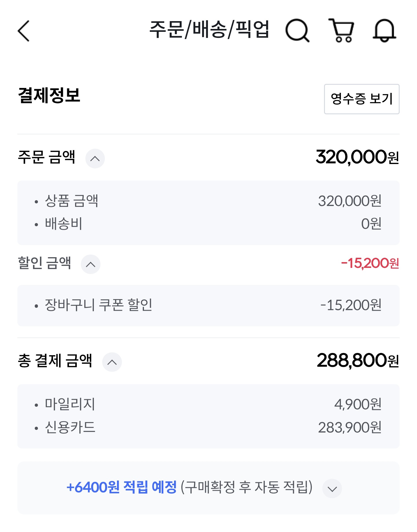417x532 pixels.
Task: Open the shopping cart
Action: 341,30
